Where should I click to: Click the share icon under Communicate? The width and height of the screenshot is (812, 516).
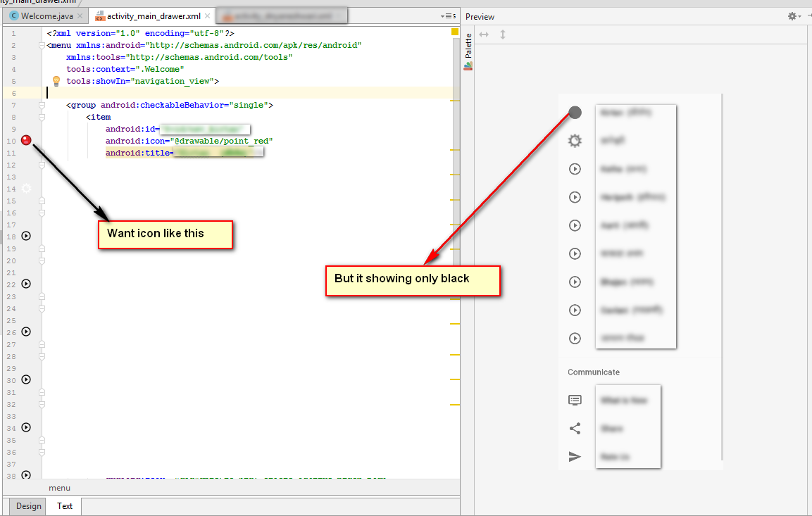(575, 428)
